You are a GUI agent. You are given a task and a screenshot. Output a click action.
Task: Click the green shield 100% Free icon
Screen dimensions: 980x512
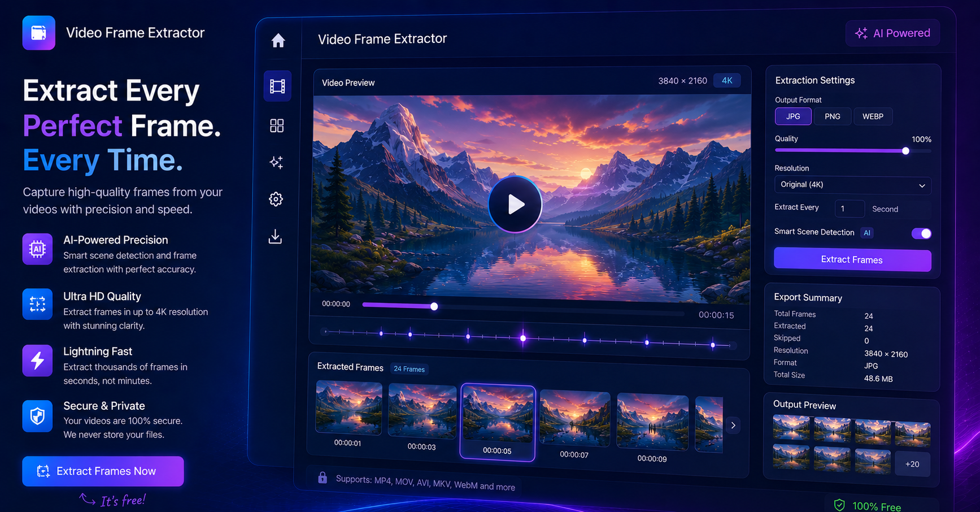(x=839, y=505)
